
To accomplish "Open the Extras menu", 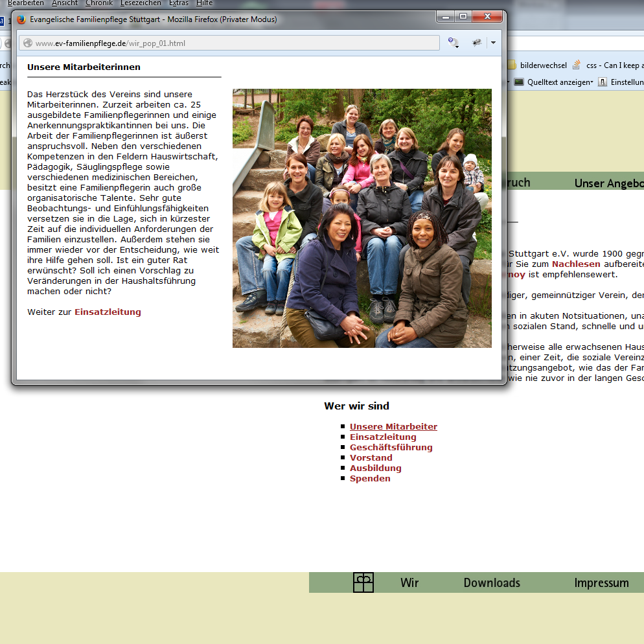I will coord(179,3).
